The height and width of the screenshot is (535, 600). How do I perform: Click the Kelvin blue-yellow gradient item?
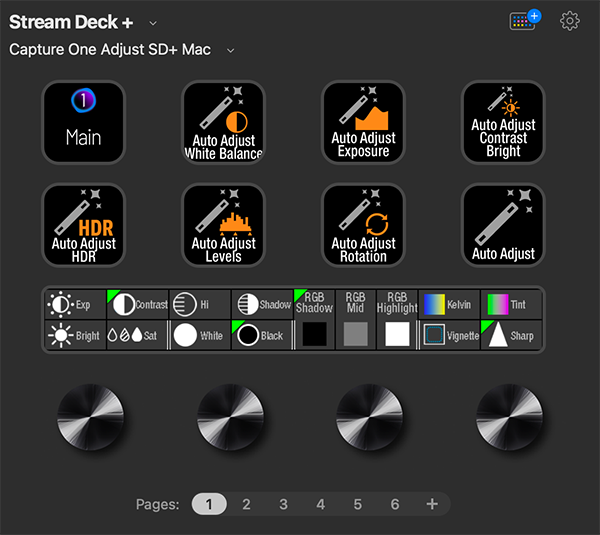click(x=449, y=305)
